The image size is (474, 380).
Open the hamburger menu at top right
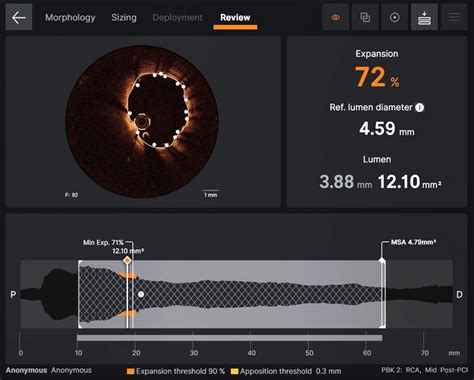(x=454, y=17)
